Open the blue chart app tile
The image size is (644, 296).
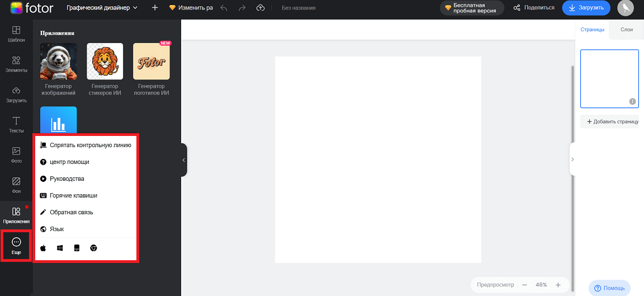[x=58, y=120]
